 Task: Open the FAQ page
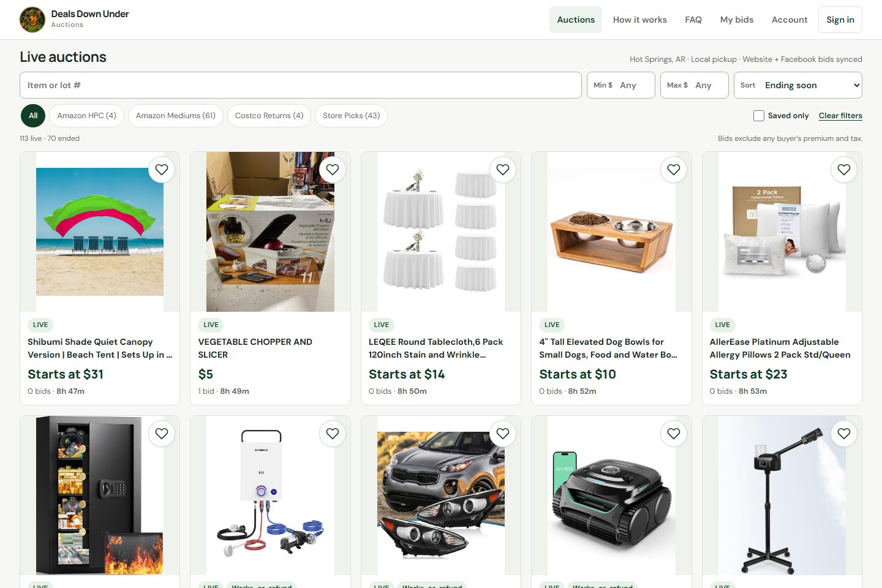coord(693,20)
